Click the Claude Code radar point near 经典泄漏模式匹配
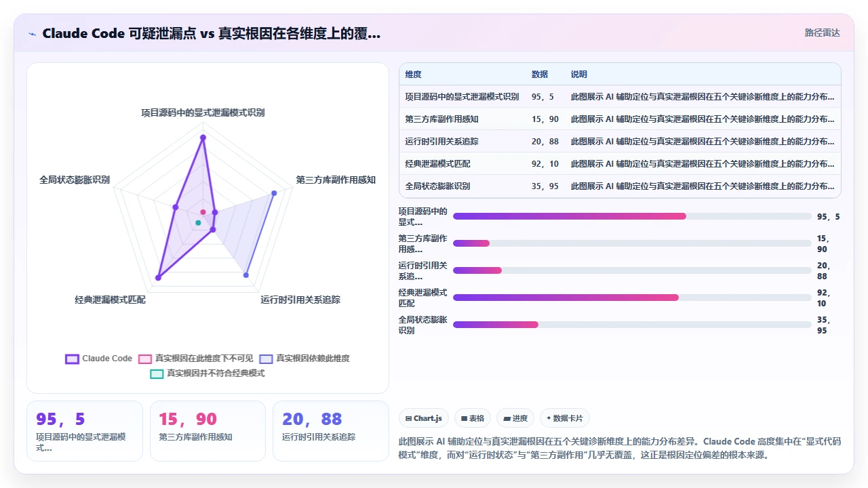The height and width of the screenshot is (488, 868). coord(159,278)
